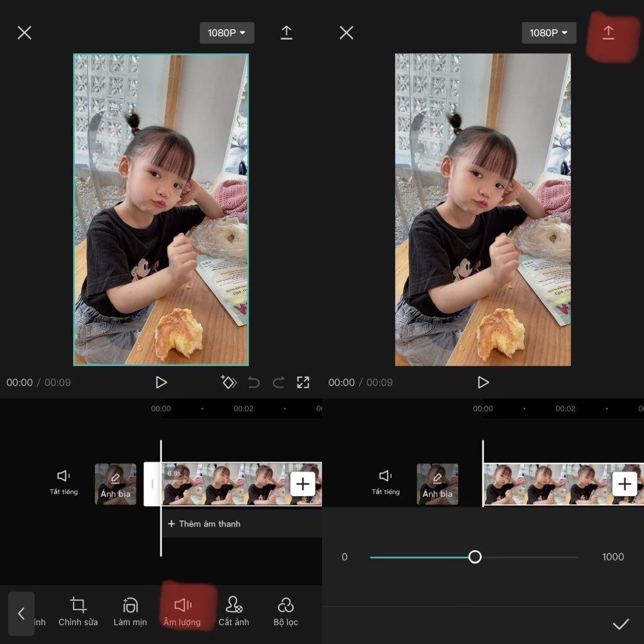Select the Cắt ảnh cutout tool
The width and height of the screenshot is (644, 644).
coord(233,611)
